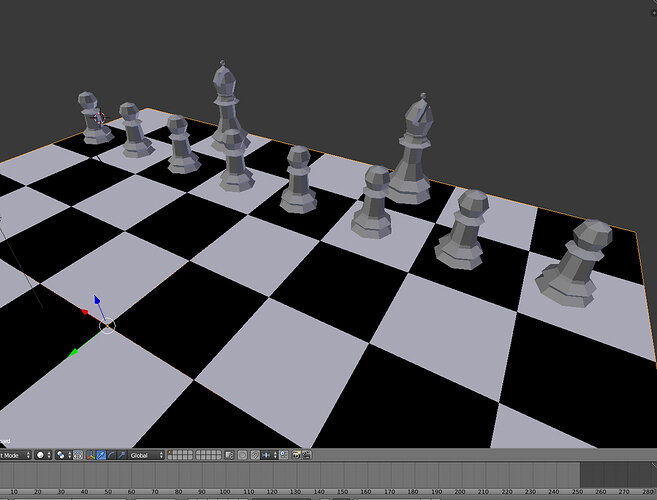This screenshot has width=657, height=500.
Task: Click frame 250 on the timeline ruler
Action: point(577,492)
